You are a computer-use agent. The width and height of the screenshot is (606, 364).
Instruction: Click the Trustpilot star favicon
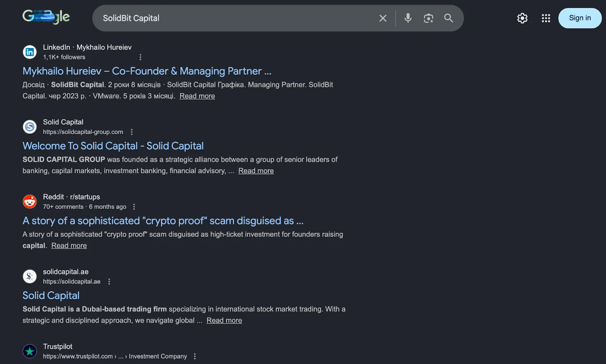(30, 351)
